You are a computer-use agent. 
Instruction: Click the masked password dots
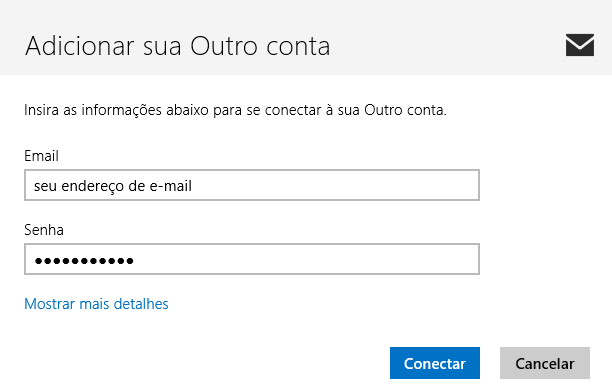tap(84, 260)
